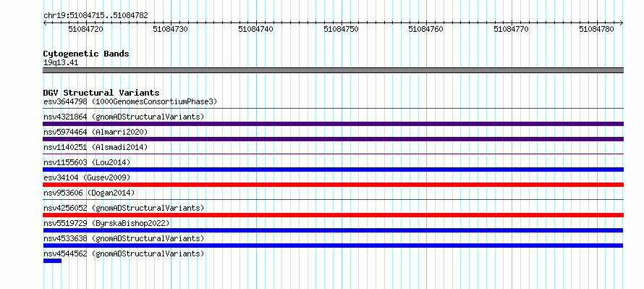Click ruler position 51084740
Image resolution: width=644 pixels, height=289 pixels.
coord(256,29)
